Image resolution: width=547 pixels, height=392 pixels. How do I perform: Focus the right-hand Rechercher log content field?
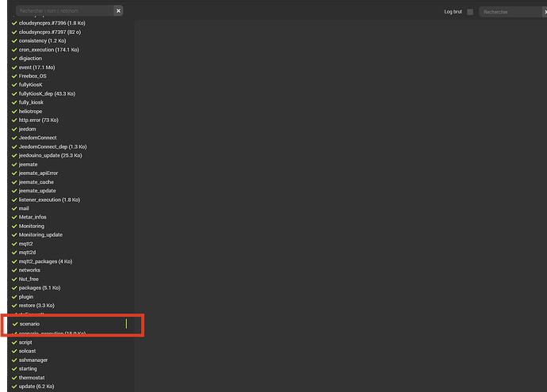(x=512, y=12)
